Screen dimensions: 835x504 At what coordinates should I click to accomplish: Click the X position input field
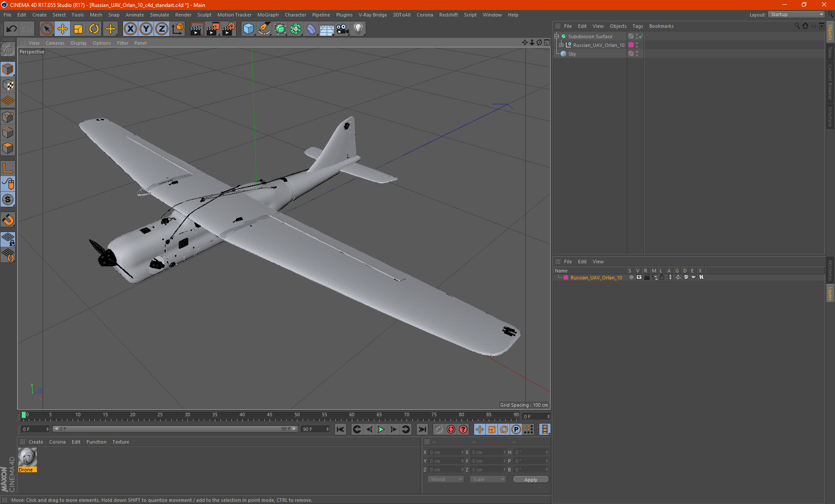[446, 452]
